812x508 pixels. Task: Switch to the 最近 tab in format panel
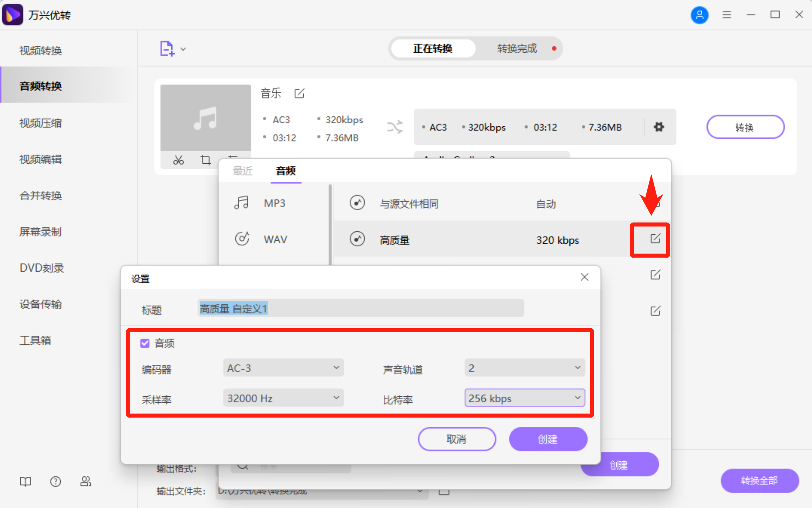point(243,171)
